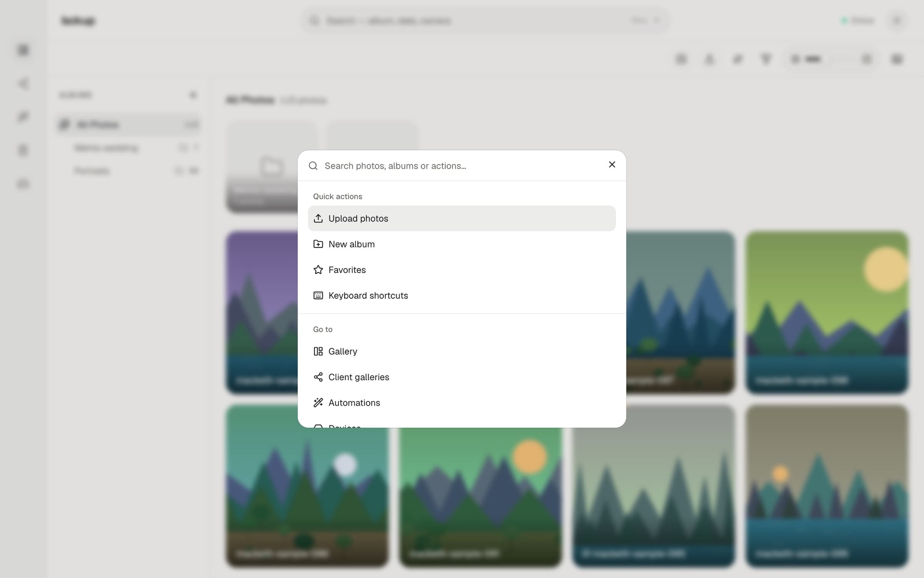Show Keyboard shortcuts from the palette
This screenshot has height=578, width=924.
(x=462, y=296)
